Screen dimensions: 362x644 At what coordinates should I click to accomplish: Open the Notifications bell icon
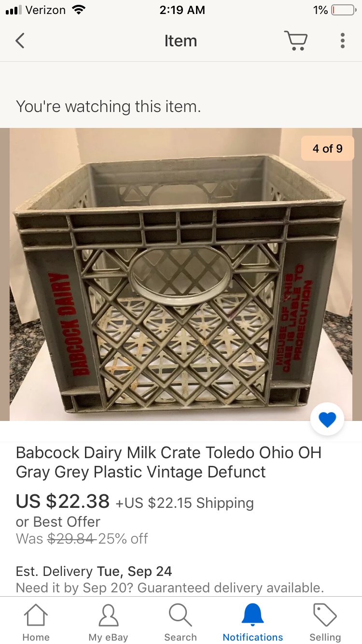(253, 615)
